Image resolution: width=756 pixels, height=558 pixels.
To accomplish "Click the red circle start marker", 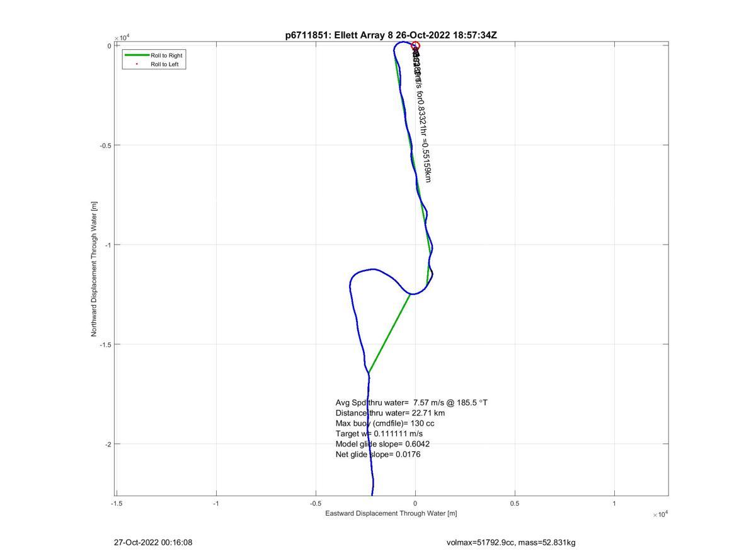I will click(415, 45).
